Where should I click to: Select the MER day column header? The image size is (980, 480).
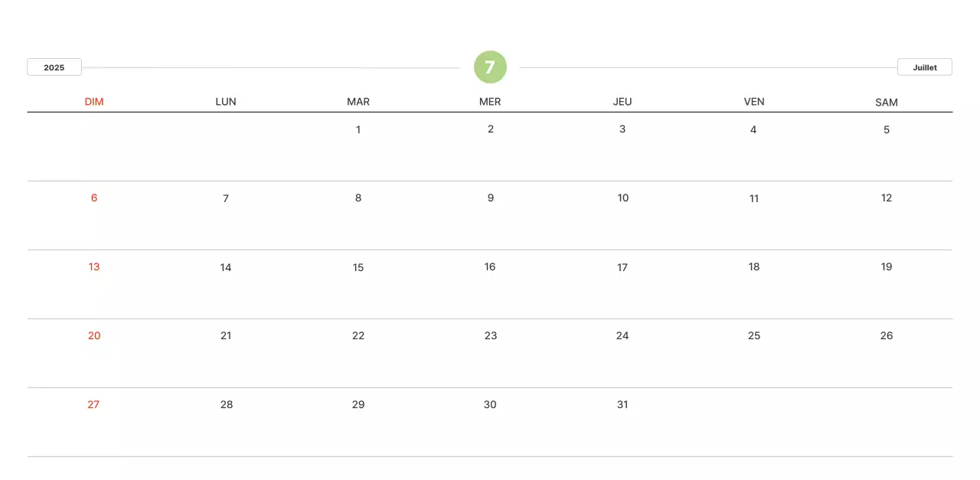490,102
